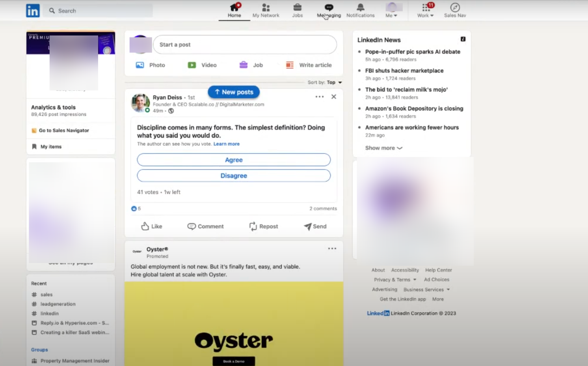Open the three-dot menu on Ryan Deiss's post
Viewport: 588px width, 366px height.
[320, 97]
